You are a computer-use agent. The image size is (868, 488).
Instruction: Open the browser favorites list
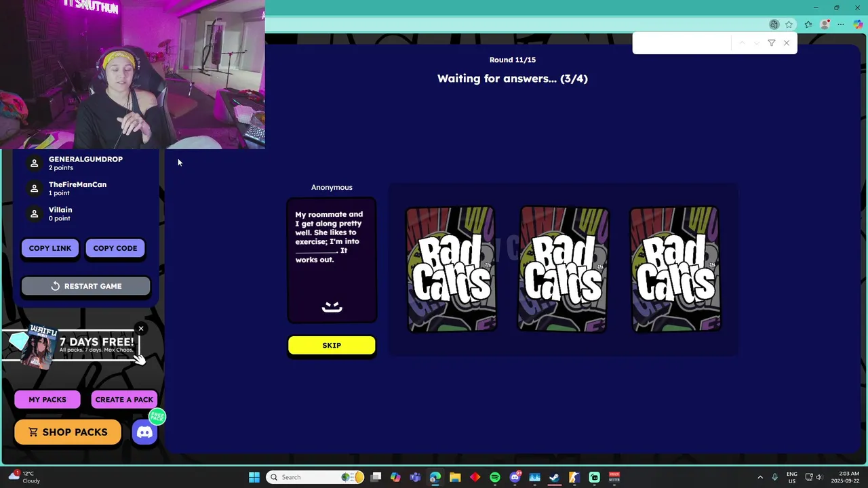(x=808, y=24)
